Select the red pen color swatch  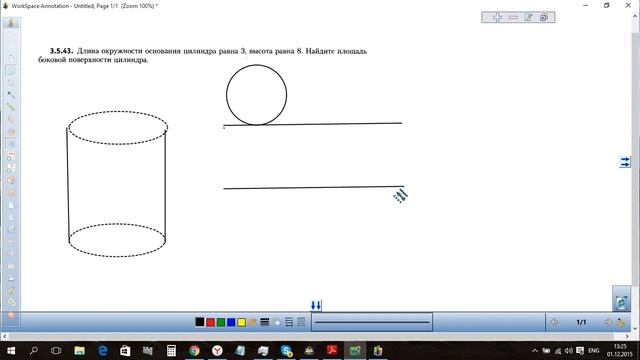211,322
